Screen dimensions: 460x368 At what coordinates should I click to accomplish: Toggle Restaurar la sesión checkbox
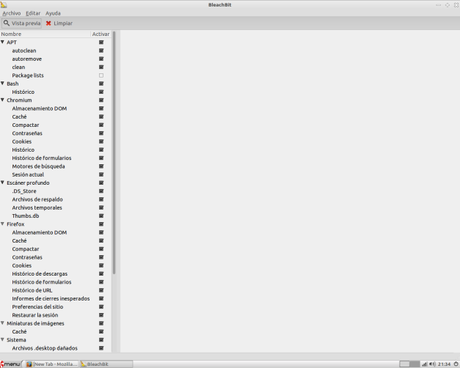101,315
